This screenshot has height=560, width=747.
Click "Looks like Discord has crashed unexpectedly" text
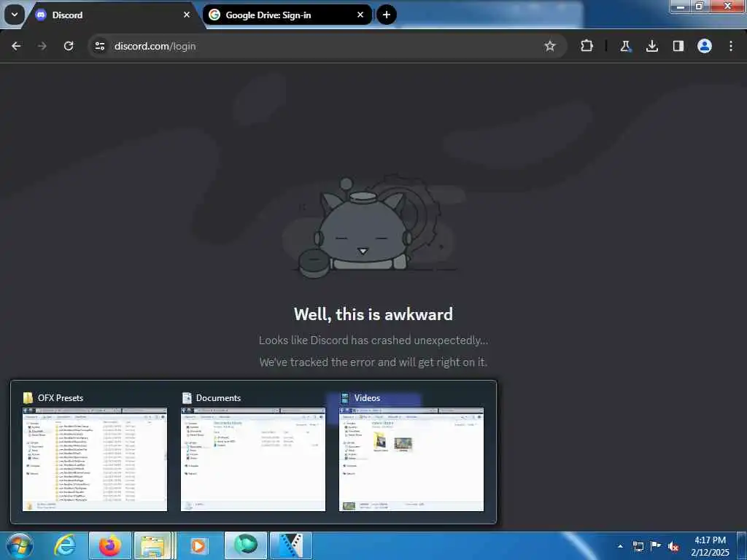coord(373,340)
